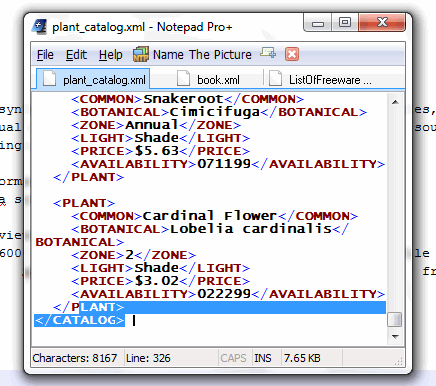This screenshot has height=386, width=436.
Task: Minimize the Notepad Pro+ window
Action: click(x=318, y=23)
